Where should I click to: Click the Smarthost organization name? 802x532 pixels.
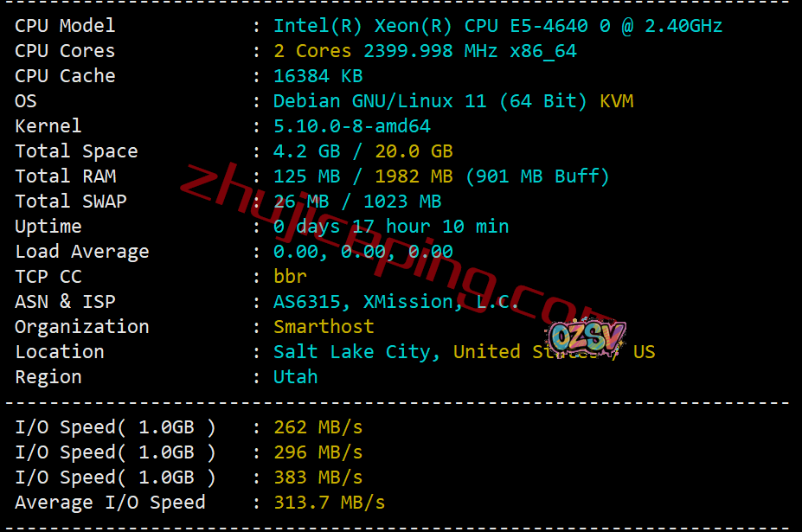coord(324,327)
